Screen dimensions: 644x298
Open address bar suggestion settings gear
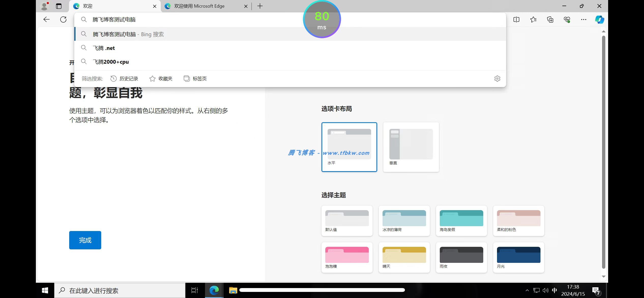click(x=497, y=78)
